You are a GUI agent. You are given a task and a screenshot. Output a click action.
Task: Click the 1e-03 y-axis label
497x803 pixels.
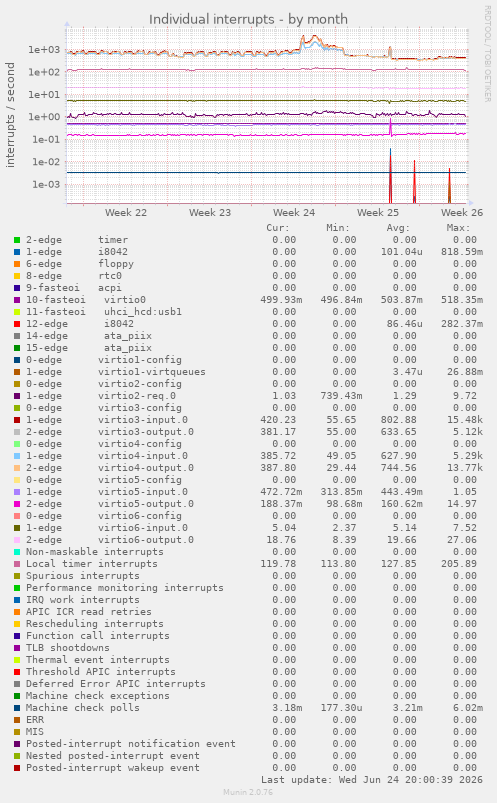pyautogui.click(x=46, y=184)
